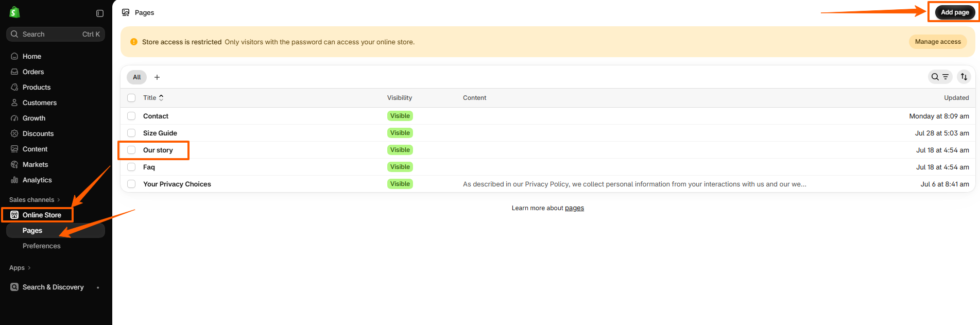
Task: Click the Search & Discovery app icon
Action: [14, 287]
